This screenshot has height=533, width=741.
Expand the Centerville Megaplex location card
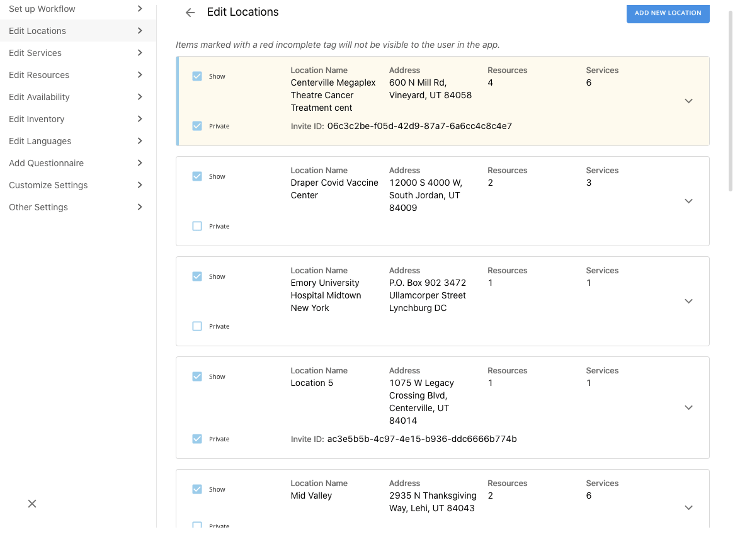click(x=689, y=101)
